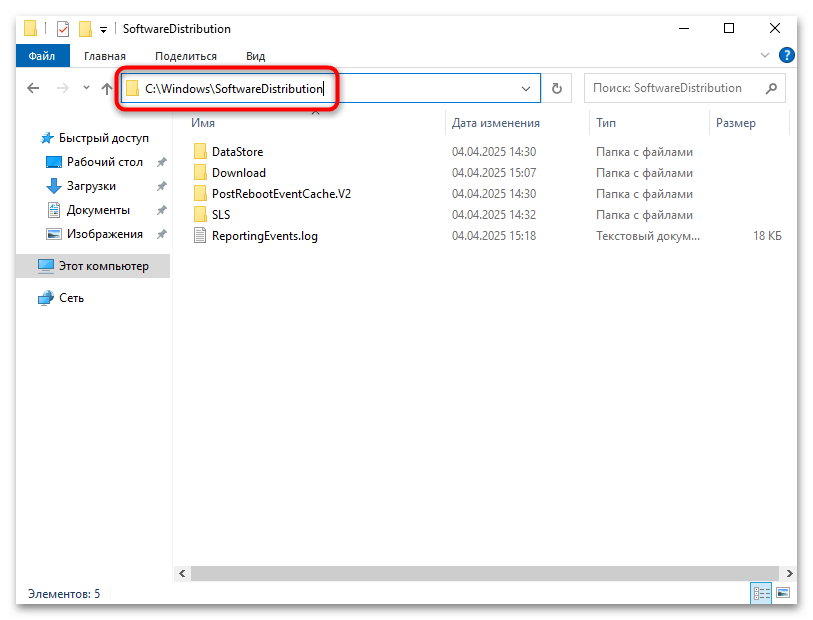Click the search magnifier icon

(x=771, y=88)
